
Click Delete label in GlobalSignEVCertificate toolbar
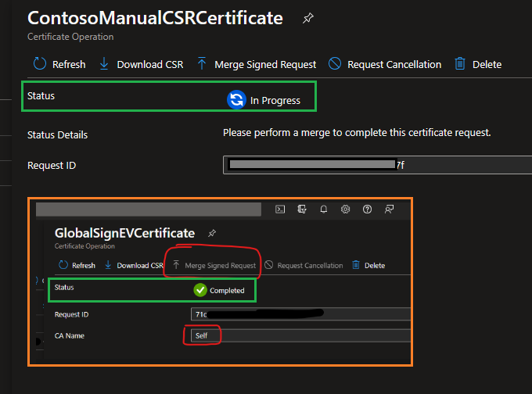point(375,266)
